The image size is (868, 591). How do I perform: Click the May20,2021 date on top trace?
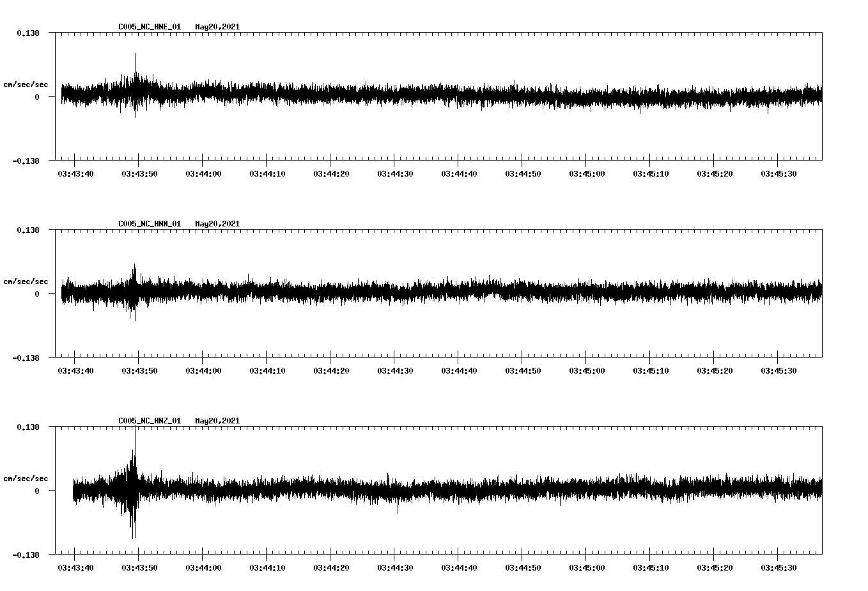tap(217, 27)
